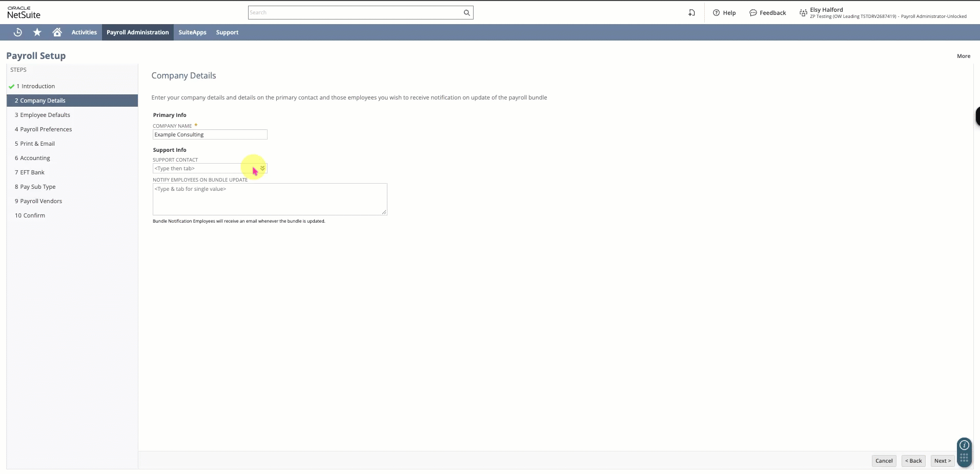Open the Payroll Administration menu
Image resolution: width=980 pixels, height=474 pixels.
tap(137, 32)
